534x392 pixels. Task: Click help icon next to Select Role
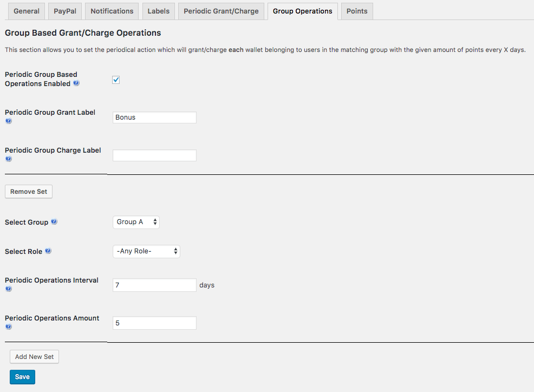[x=48, y=251]
